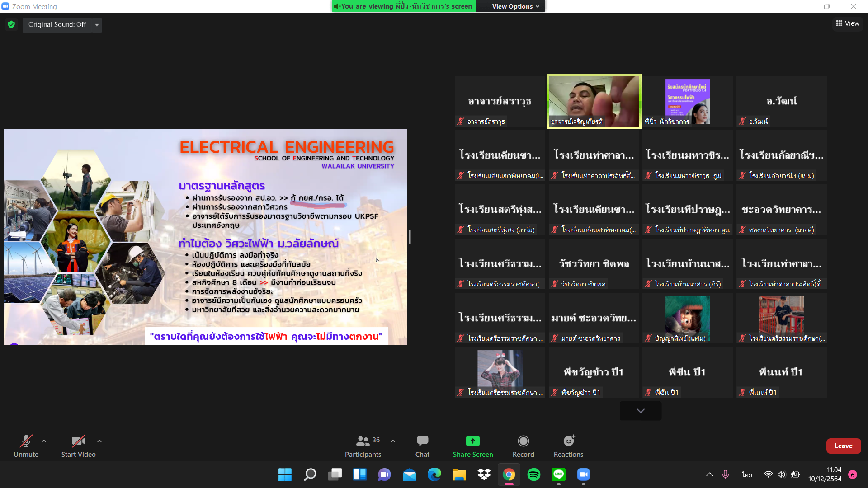Open LINE app from the taskbar
The width and height of the screenshot is (868, 488).
[x=559, y=474]
